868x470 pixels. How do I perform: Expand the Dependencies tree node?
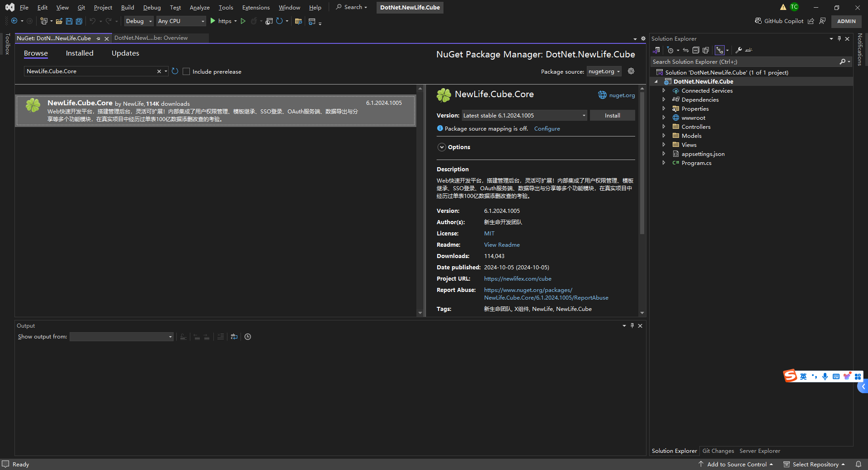tap(664, 99)
